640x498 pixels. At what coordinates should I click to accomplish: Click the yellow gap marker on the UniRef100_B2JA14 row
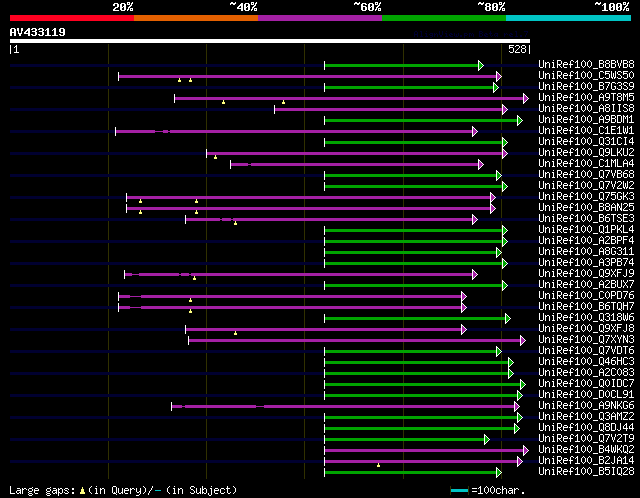(x=378, y=465)
